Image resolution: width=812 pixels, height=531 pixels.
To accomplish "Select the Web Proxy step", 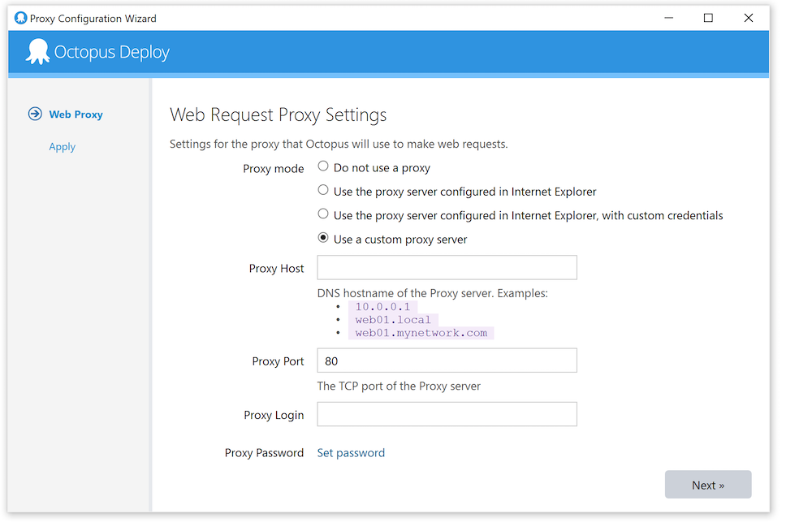I will click(x=76, y=114).
